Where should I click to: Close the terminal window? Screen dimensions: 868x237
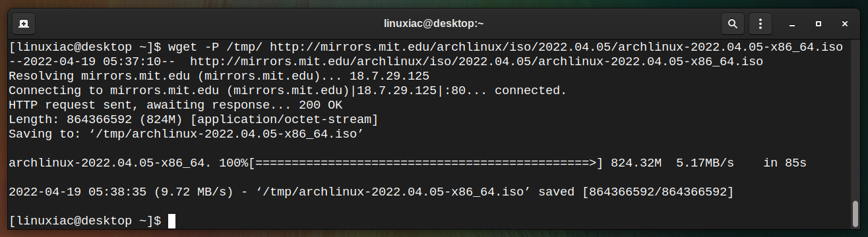[845, 24]
